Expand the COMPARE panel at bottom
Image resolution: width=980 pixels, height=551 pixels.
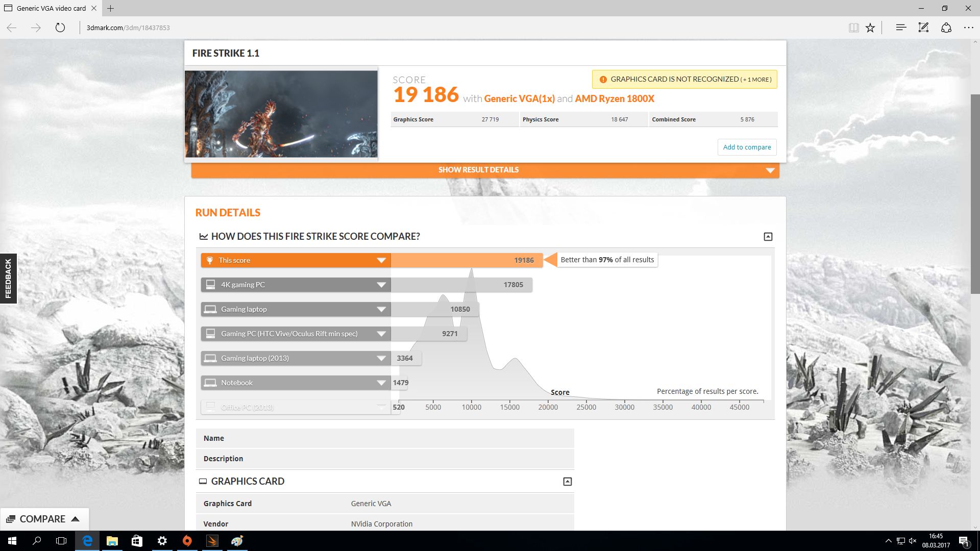[44, 519]
